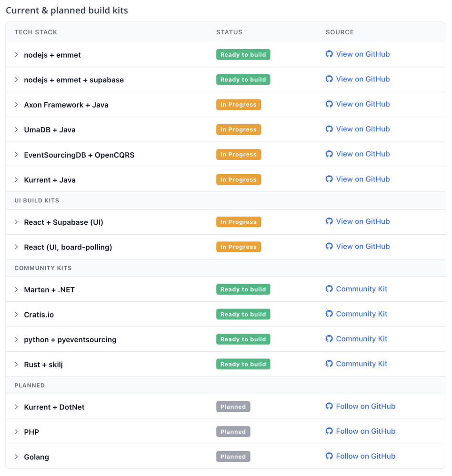Open View on GitHub for React + Supabase (UI)
This screenshot has width=452, height=476.
[362, 221]
